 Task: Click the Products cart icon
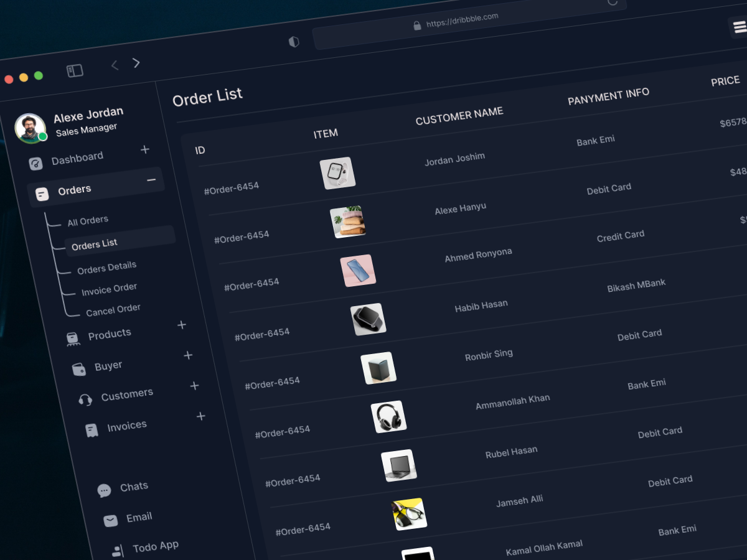[73, 339]
